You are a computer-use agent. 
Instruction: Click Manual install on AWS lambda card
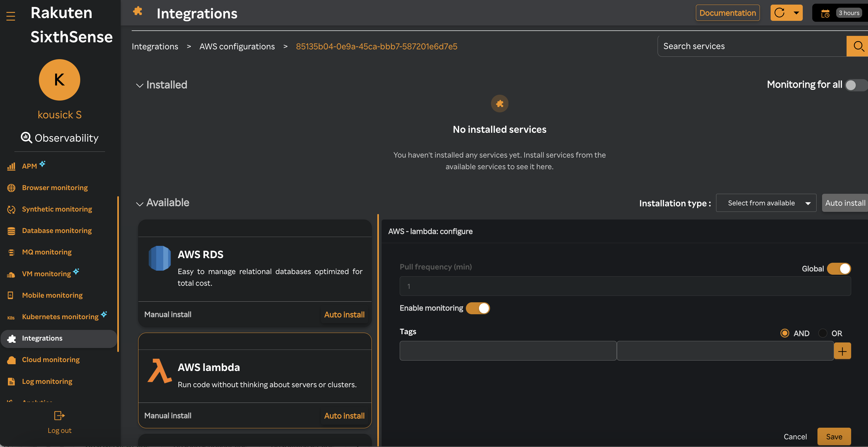click(x=168, y=416)
